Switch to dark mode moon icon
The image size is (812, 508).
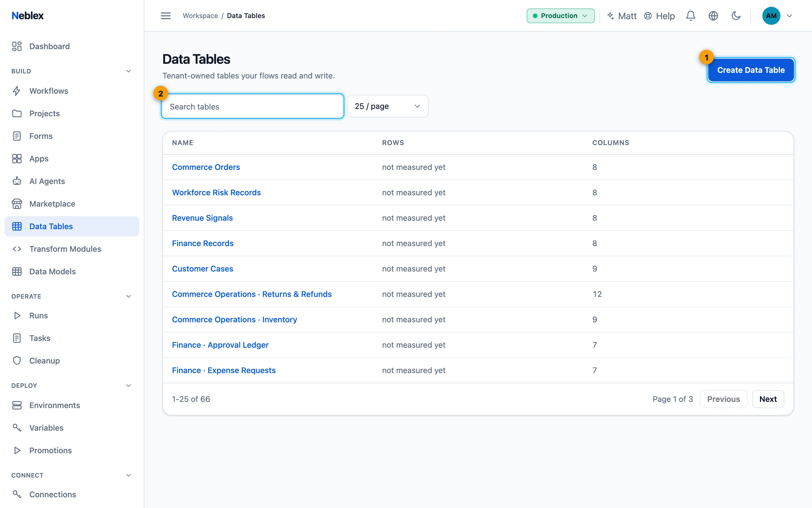(x=736, y=16)
